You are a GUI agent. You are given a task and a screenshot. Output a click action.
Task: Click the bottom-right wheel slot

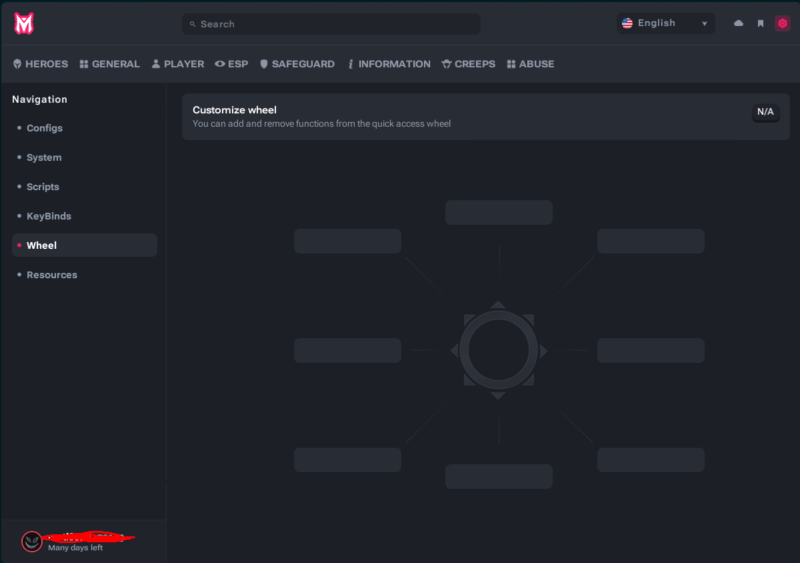click(651, 460)
